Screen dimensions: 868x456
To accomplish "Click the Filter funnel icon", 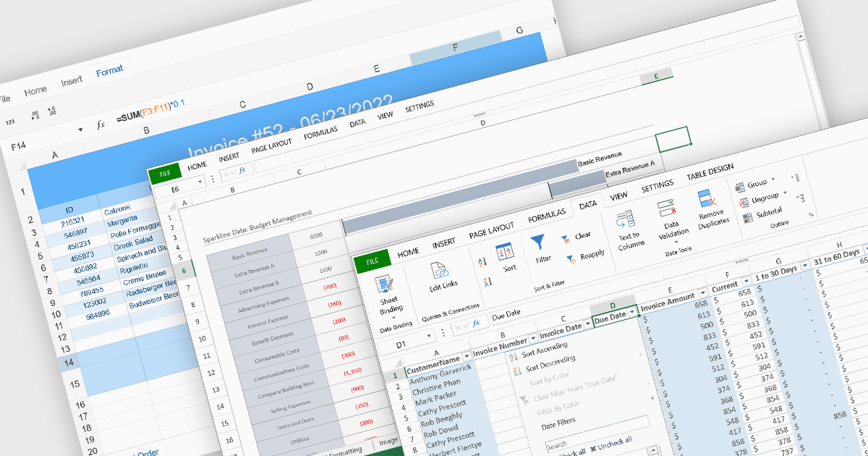I will [539, 241].
